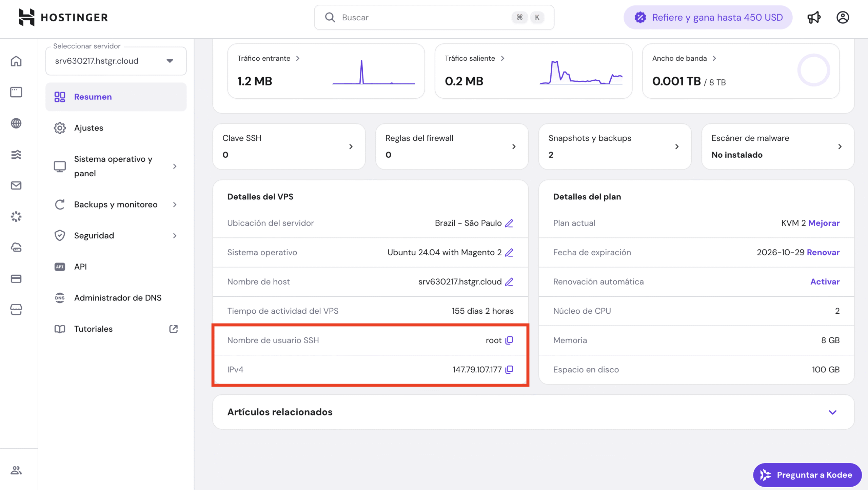Click the notifications megaphone icon
868x490 pixels.
(x=814, y=17)
